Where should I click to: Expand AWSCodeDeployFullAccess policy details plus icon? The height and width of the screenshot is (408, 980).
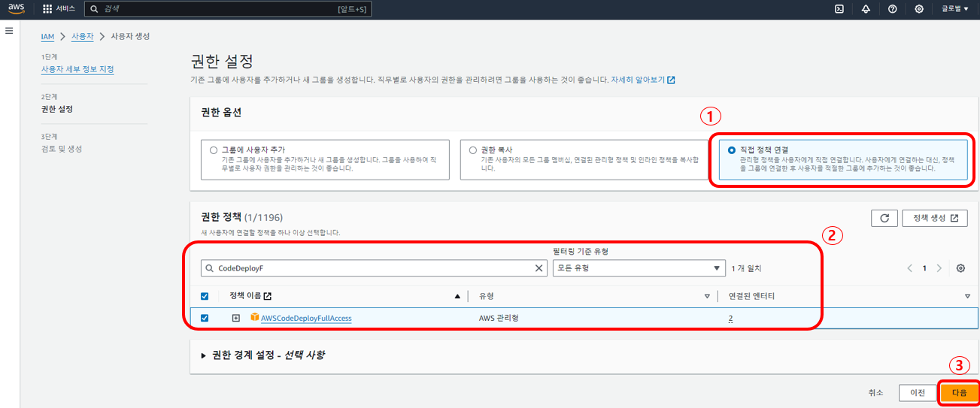(235, 318)
